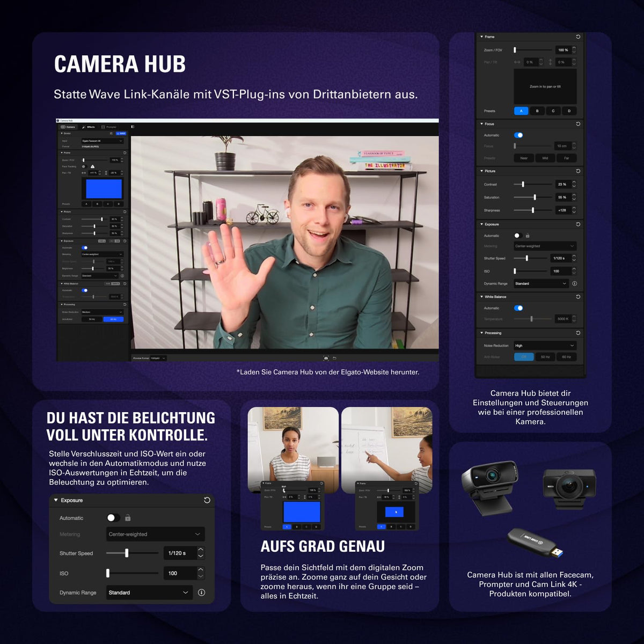Select preset B in the main Camera Hub window
The width and height of the screenshot is (644, 644).
(97, 204)
